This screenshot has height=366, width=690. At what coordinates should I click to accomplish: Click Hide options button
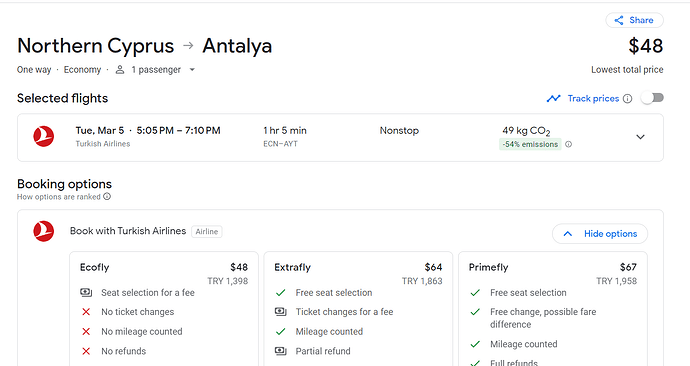tap(600, 234)
